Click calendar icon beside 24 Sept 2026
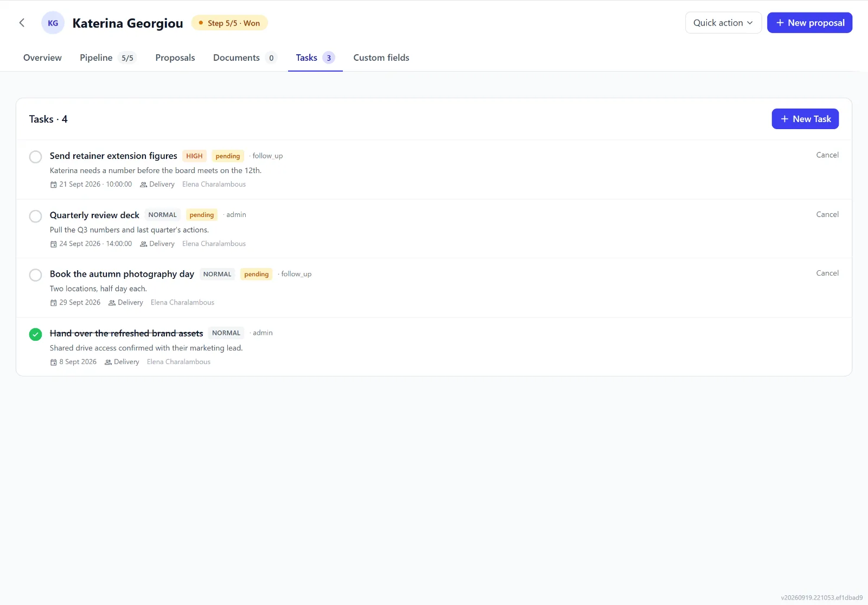Viewport: 868px width, 605px height. click(x=54, y=244)
